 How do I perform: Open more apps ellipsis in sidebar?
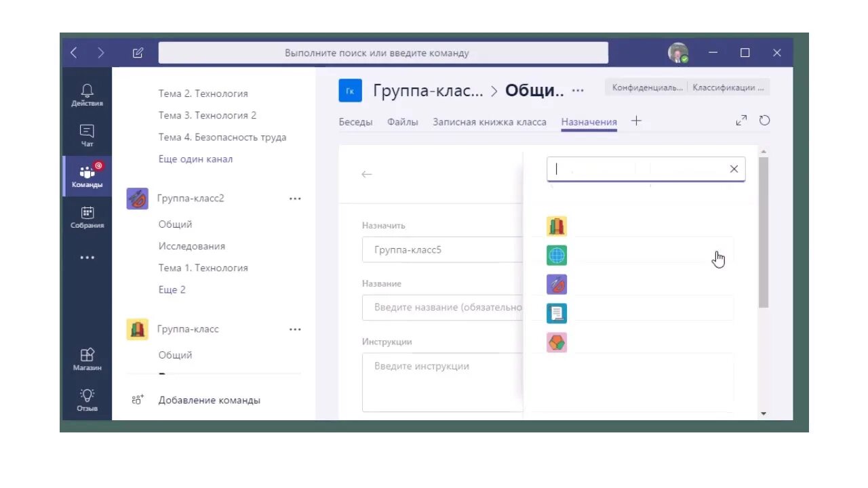pyautogui.click(x=87, y=258)
